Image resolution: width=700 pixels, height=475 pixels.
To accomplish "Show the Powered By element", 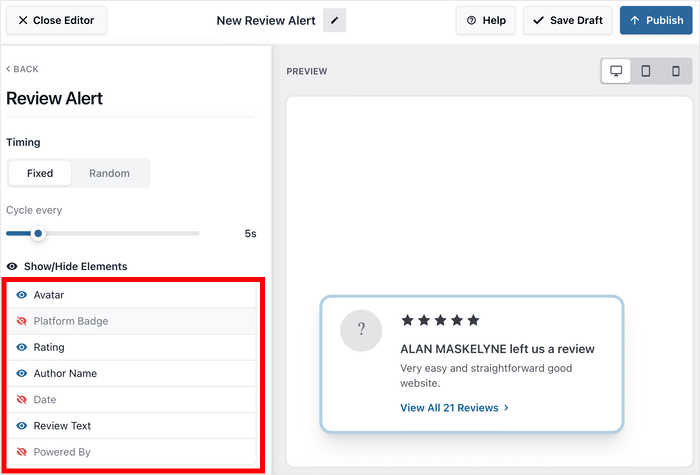I will tap(22, 452).
